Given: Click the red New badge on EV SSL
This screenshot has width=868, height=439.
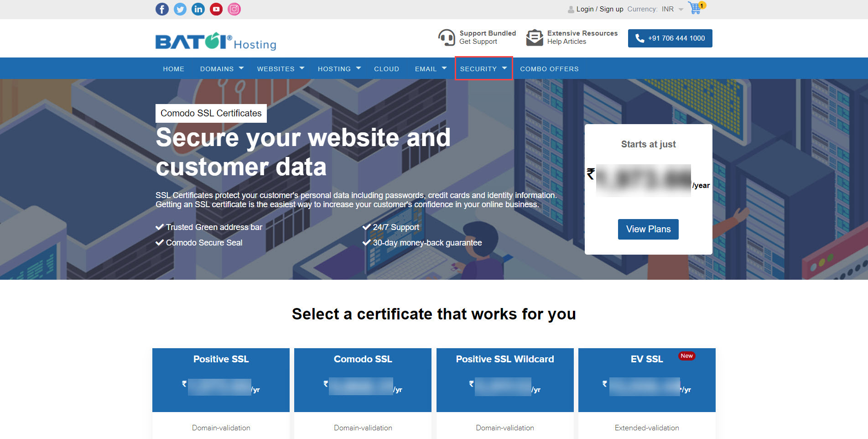Looking at the screenshot, I should coord(686,356).
